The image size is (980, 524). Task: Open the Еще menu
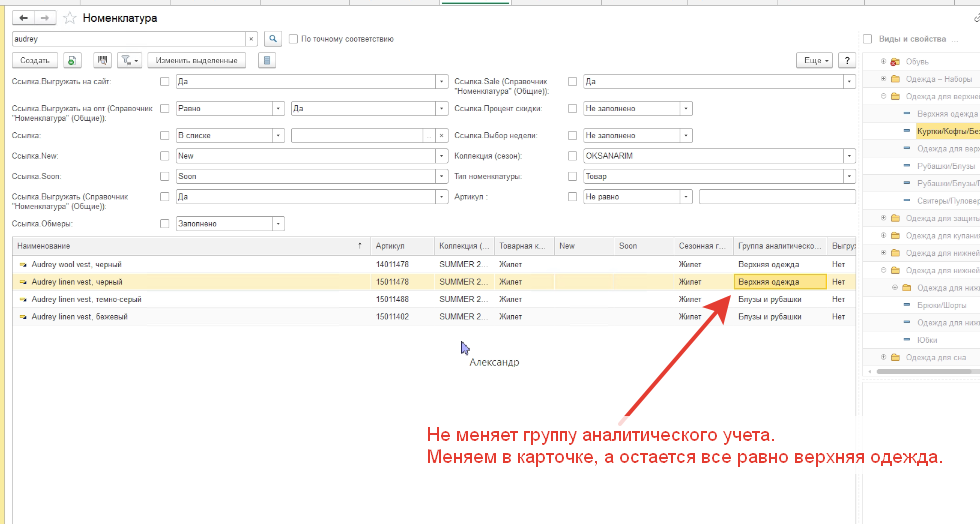(x=815, y=61)
